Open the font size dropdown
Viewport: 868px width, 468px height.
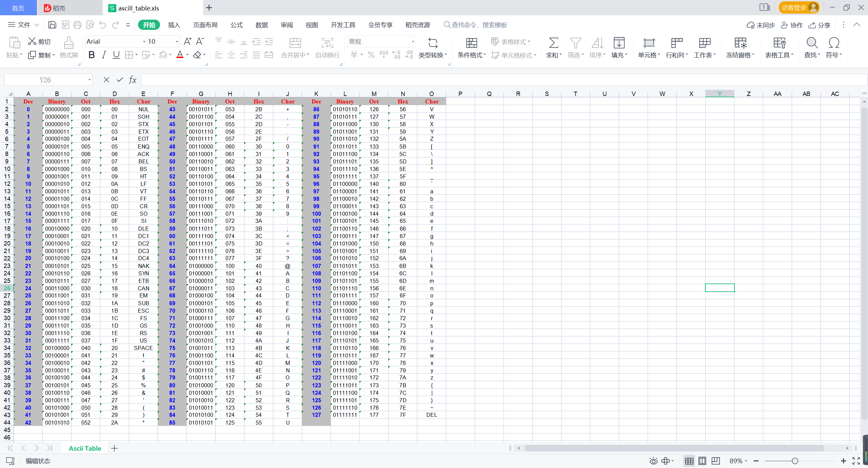click(x=177, y=42)
